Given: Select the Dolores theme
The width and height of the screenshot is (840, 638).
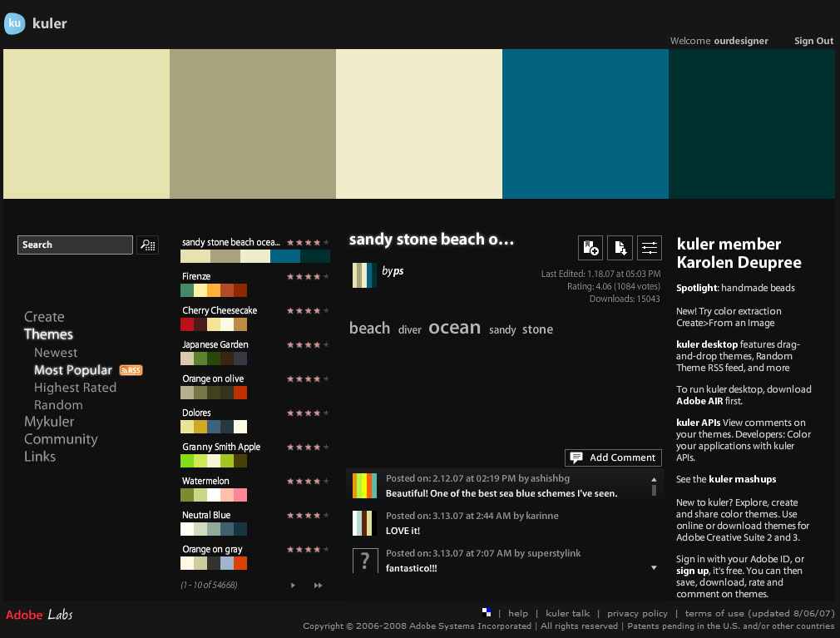Looking at the screenshot, I should 214,427.
